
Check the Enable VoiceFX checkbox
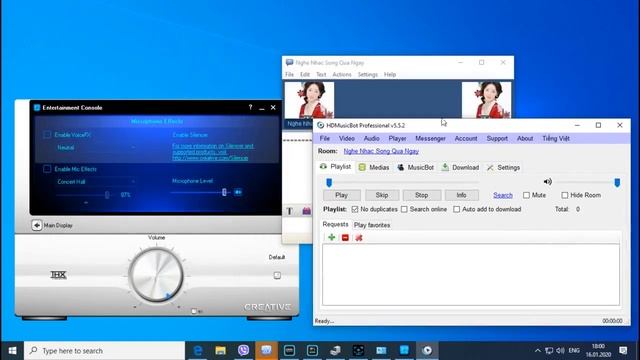click(x=47, y=135)
